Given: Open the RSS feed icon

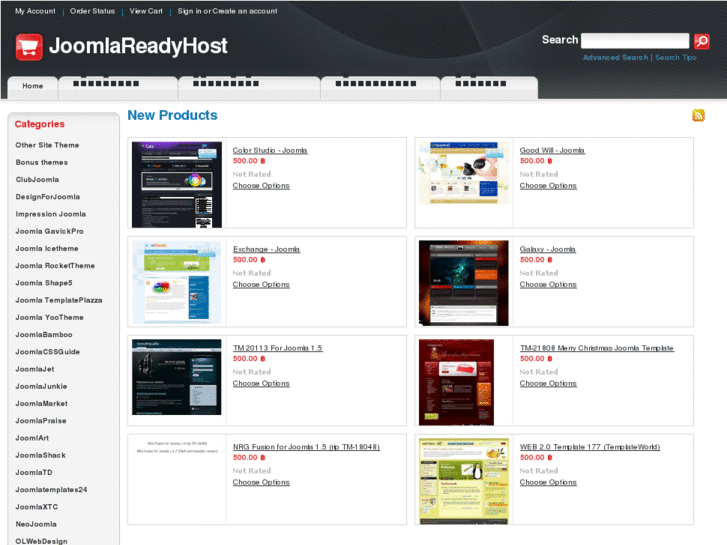Looking at the screenshot, I should point(698,115).
